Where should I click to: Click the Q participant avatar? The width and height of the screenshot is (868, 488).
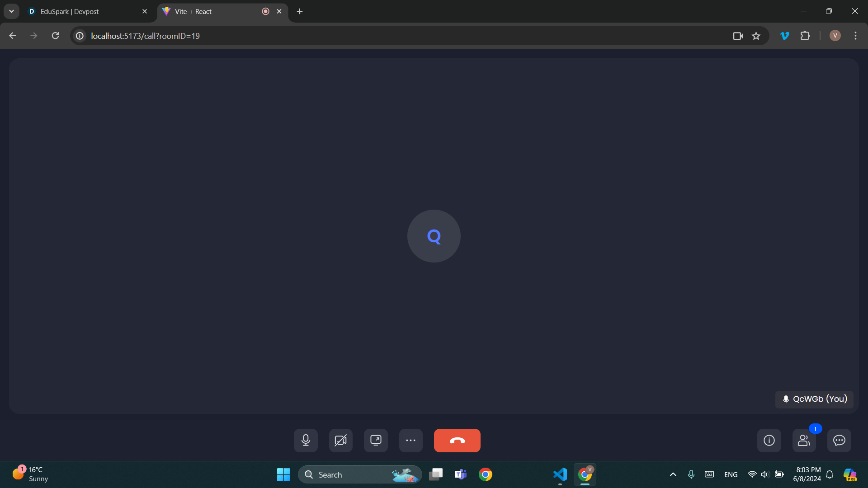point(434,236)
